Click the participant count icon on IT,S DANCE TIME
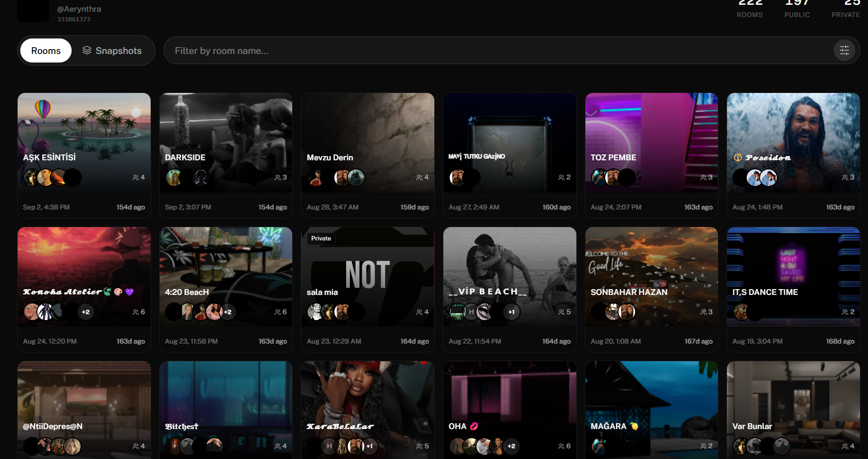Viewport: 868px width, 459px height. (x=845, y=312)
